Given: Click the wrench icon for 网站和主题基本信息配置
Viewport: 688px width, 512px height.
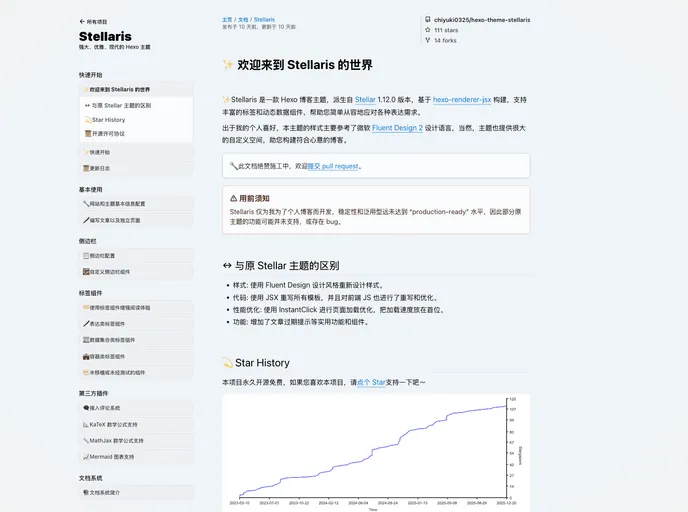Looking at the screenshot, I should [x=86, y=204].
